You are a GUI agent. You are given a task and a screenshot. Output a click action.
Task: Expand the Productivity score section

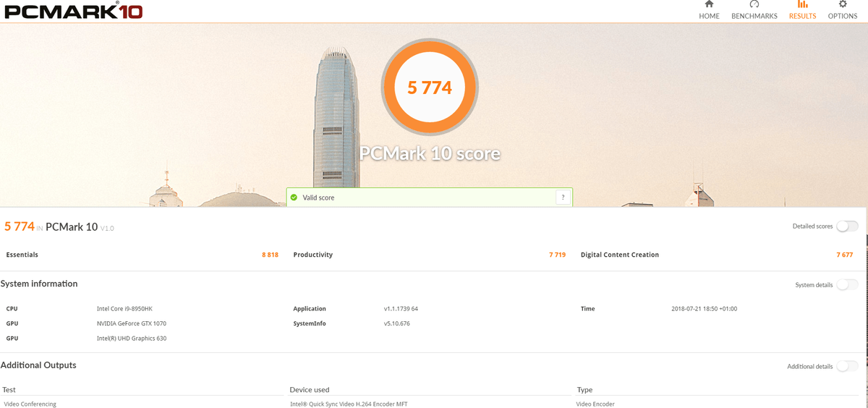point(313,255)
